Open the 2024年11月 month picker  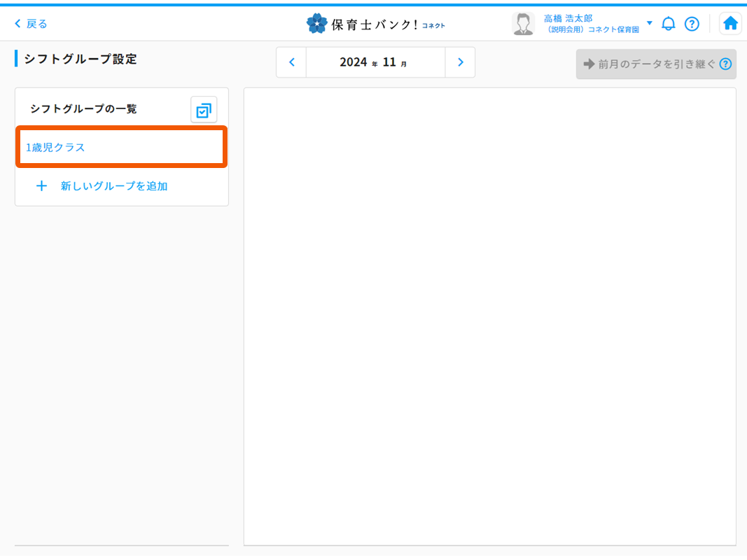click(375, 62)
